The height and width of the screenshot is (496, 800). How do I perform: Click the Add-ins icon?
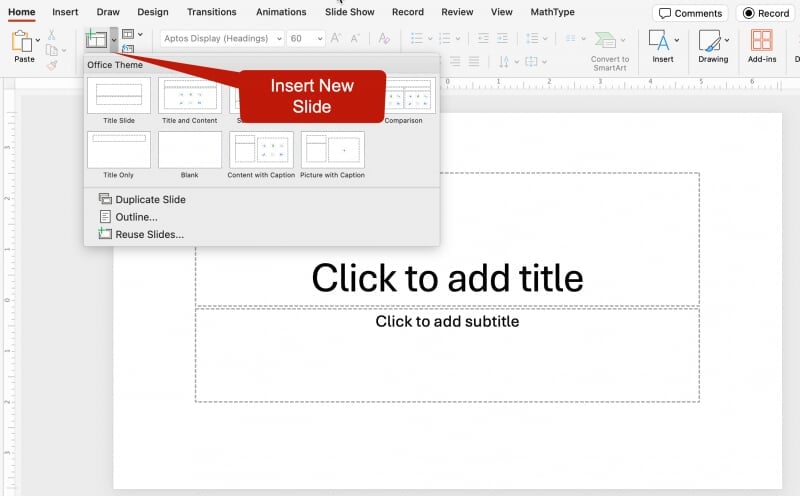click(762, 40)
